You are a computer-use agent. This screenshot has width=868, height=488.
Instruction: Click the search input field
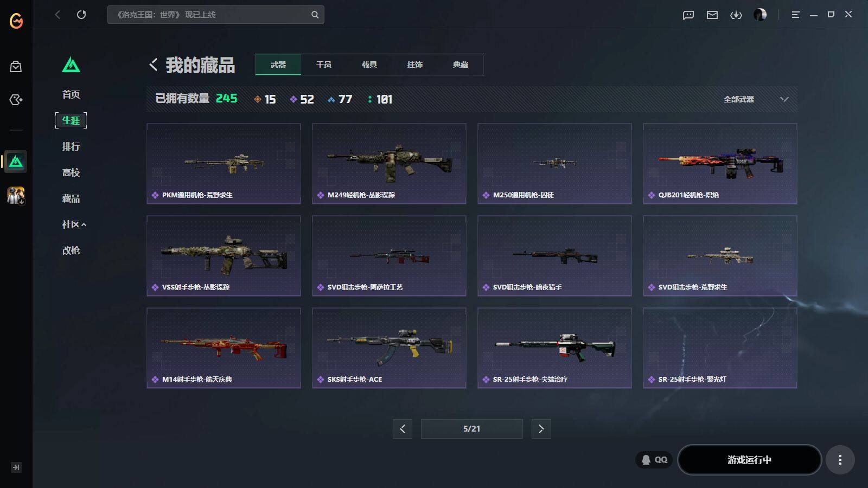coord(216,15)
